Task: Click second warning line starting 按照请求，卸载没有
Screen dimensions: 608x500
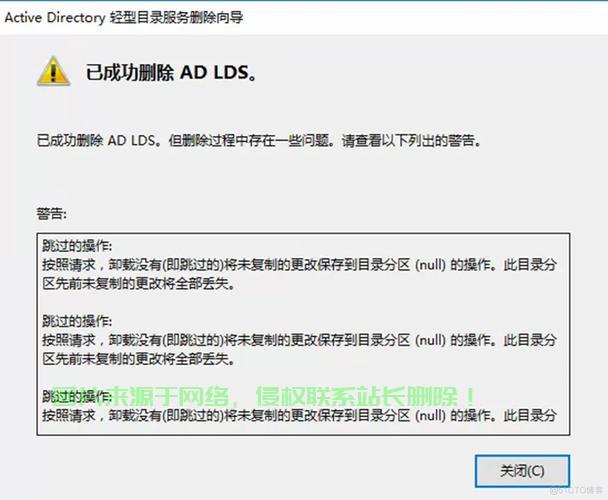Action: (299, 340)
